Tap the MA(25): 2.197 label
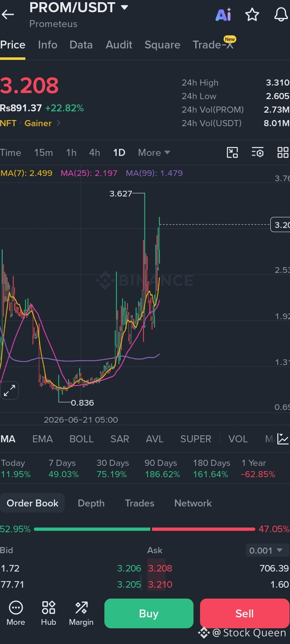Image resolution: width=290 pixels, height=644 pixels. pyautogui.click(x=89, y=173)
